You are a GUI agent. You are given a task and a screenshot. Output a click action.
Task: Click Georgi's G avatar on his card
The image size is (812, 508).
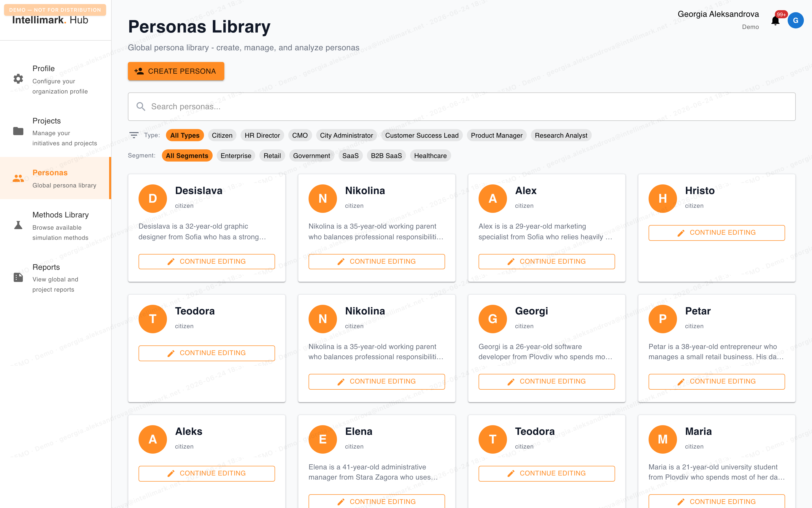coord(493,319)
